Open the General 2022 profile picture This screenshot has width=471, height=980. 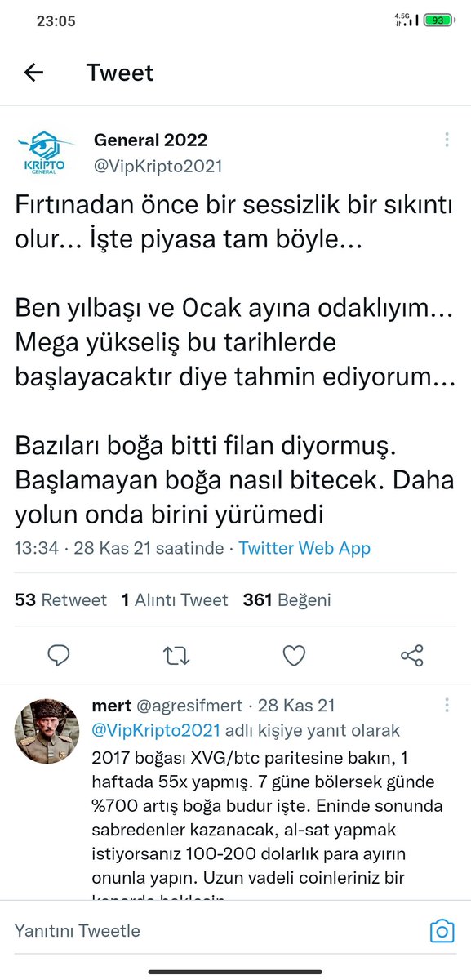pyautogui.click(x=46, y=154)
